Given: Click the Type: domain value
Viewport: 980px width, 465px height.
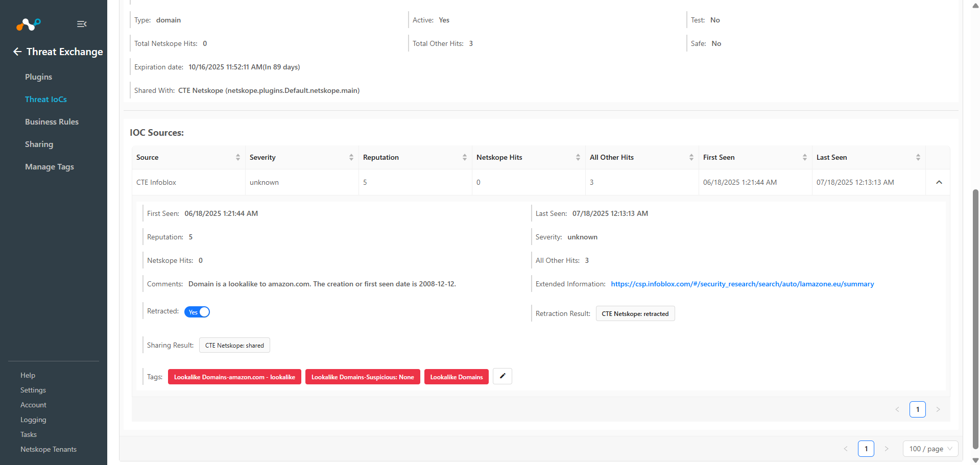Looking at the screenshot, I should (x=169, y=20).
